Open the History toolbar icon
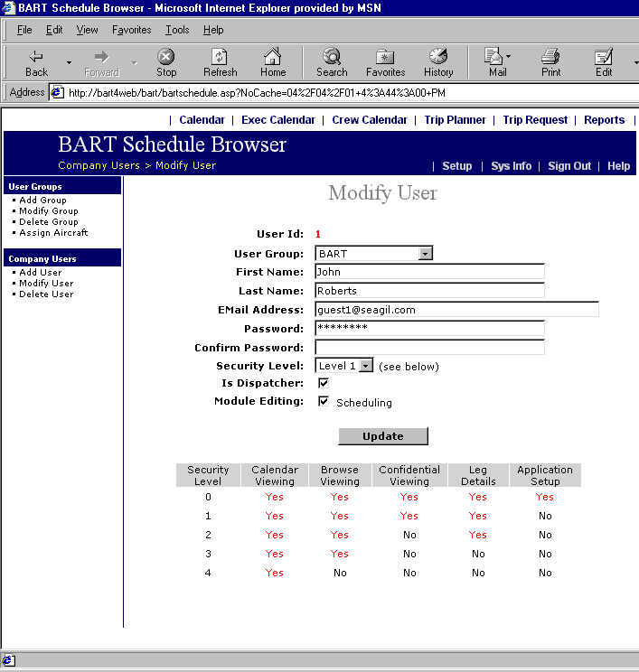 [x=438, y=56]
